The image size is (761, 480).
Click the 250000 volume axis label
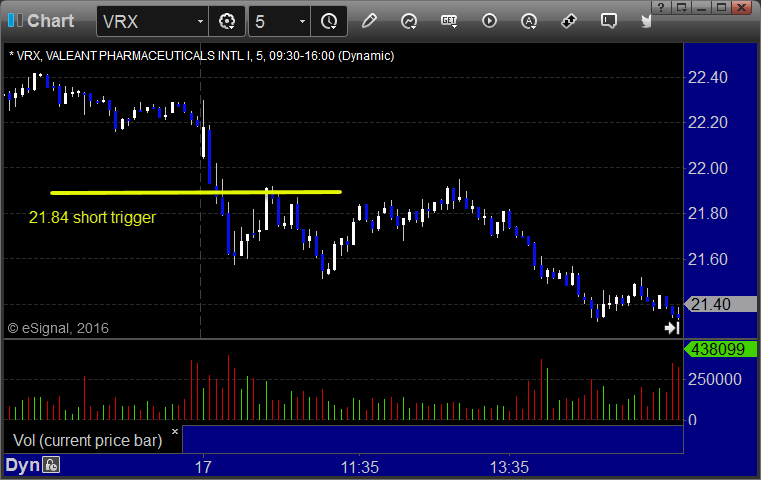(x=714, y=379)
